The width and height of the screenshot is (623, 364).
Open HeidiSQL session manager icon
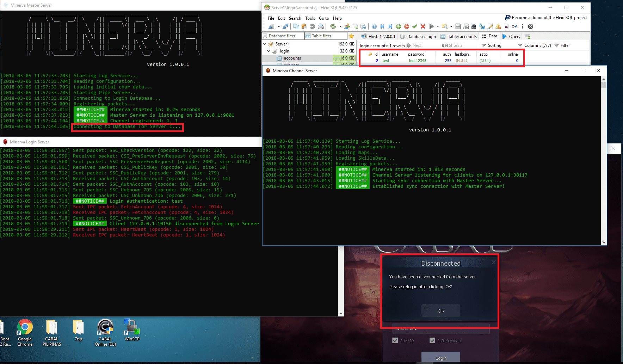271,26
